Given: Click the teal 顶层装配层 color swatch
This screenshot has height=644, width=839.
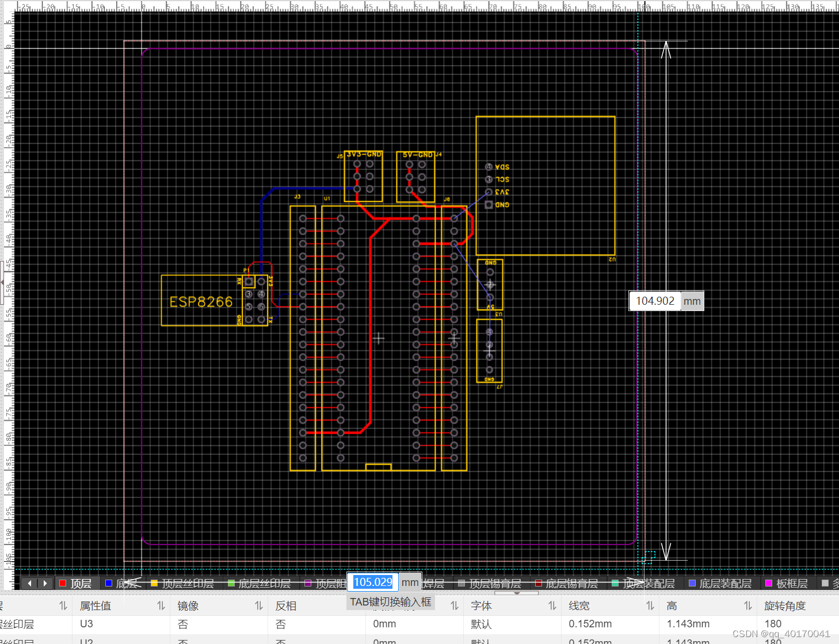Looking at the screenshot, I should (615, 584).
